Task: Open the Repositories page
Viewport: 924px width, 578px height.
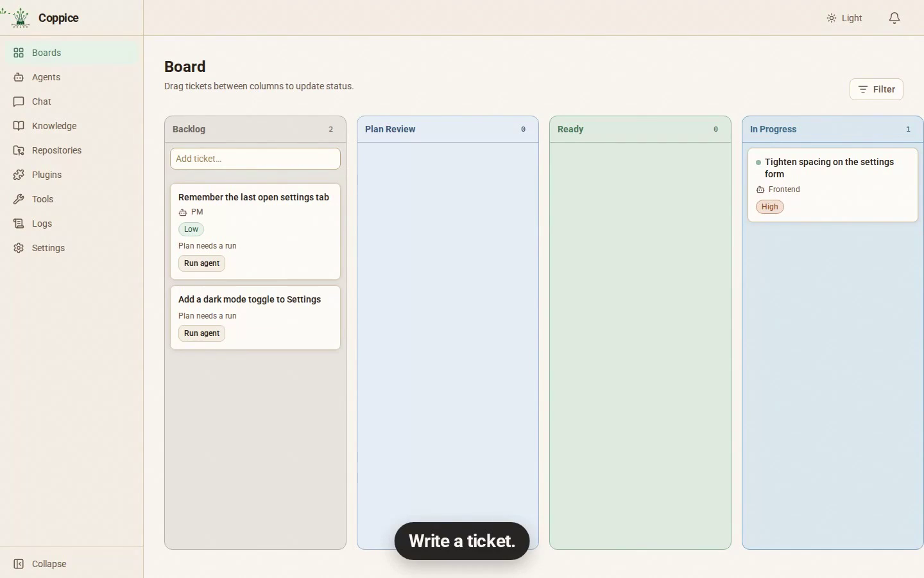Action: coord(72,150)
